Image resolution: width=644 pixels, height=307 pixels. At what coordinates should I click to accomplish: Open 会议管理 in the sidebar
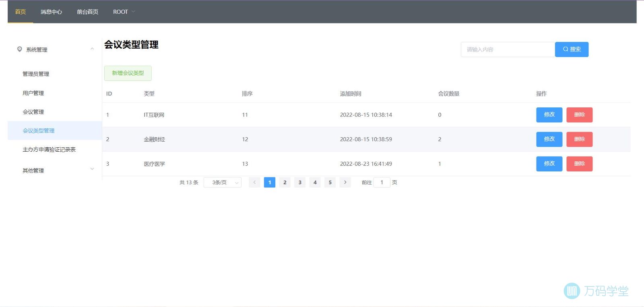click(x=33, y=112)
